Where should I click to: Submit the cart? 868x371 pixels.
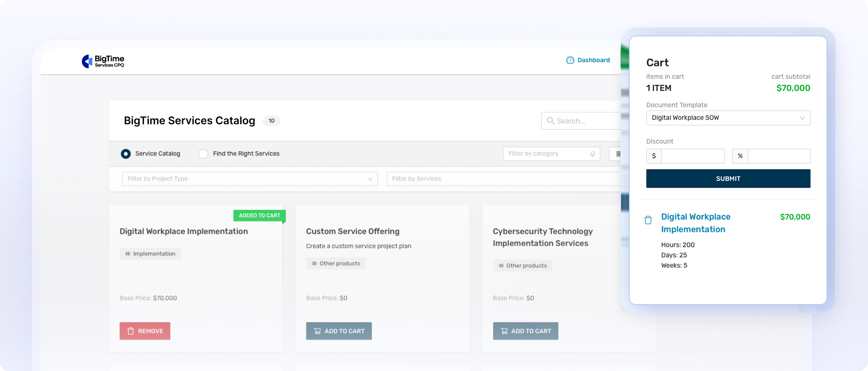[728, 179]
